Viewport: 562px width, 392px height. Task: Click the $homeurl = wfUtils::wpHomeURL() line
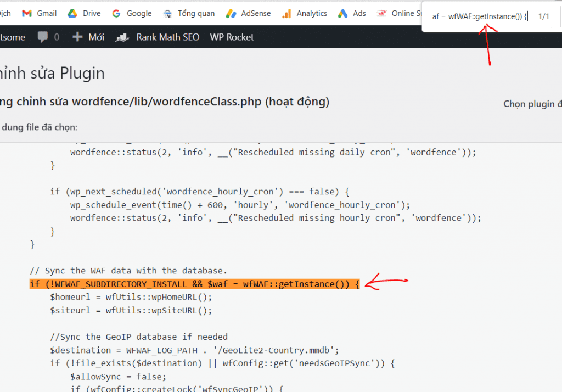[131, 298]
